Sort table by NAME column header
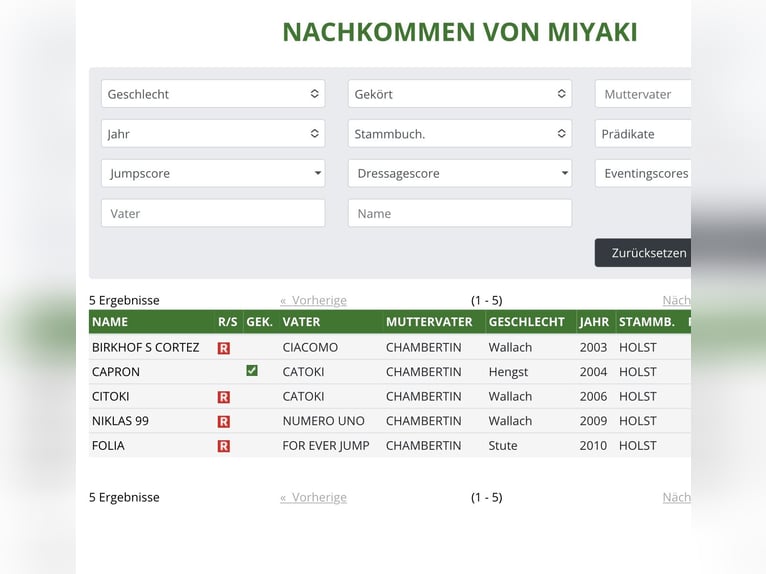 tap(110, 322)
